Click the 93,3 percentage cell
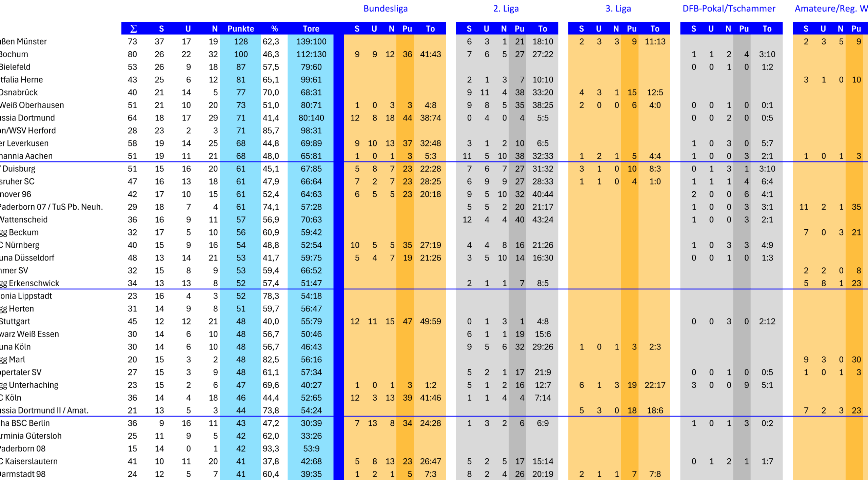 click(271, 448)
